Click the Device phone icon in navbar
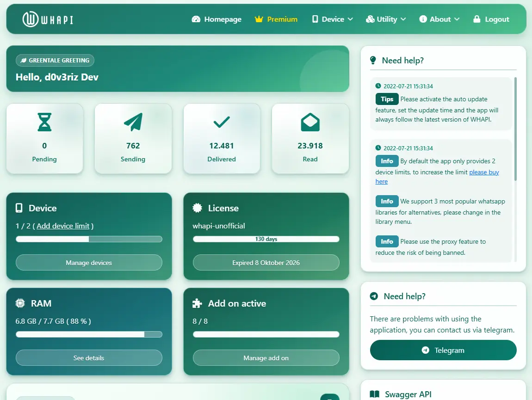 click(x=315, y=19)
